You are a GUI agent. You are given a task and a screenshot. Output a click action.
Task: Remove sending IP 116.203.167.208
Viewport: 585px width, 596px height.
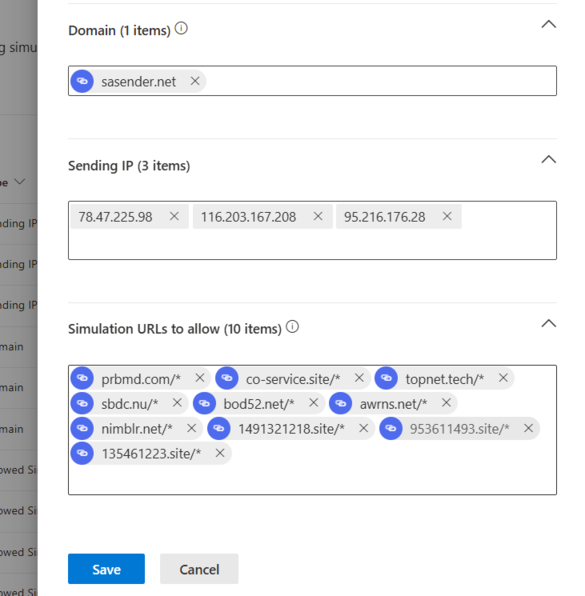[318, 216]
